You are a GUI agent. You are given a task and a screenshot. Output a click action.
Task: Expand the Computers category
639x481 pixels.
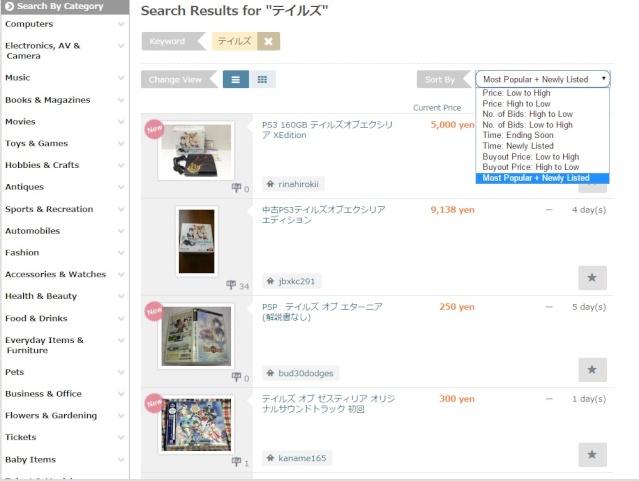tap(121, 24)
